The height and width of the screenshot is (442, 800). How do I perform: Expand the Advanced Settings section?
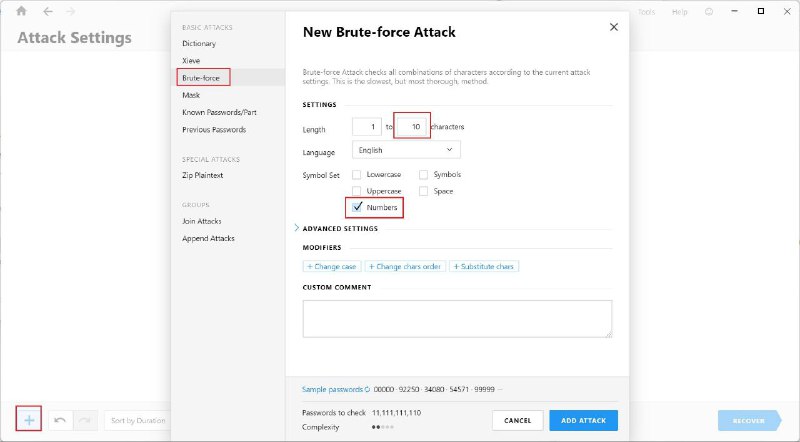pos(340,228)
